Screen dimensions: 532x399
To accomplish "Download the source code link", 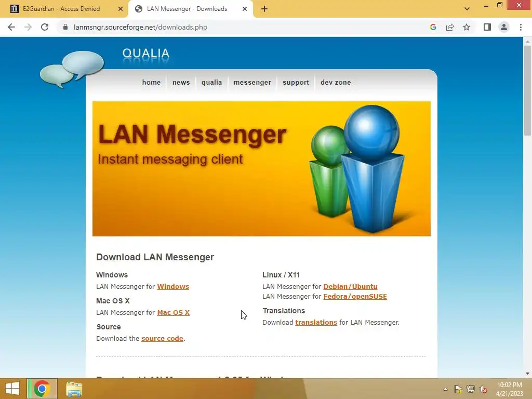I will (162, 338).
